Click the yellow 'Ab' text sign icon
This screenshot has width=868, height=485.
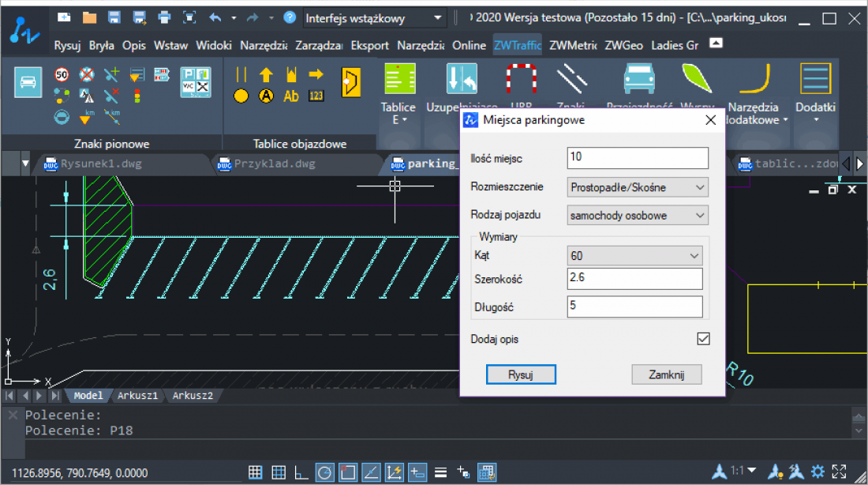(291, 96)
